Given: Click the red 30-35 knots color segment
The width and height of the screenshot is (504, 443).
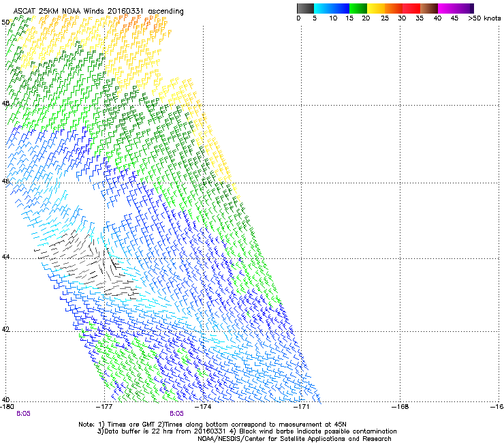Looking at the screenshot, I should coord(411,8).
